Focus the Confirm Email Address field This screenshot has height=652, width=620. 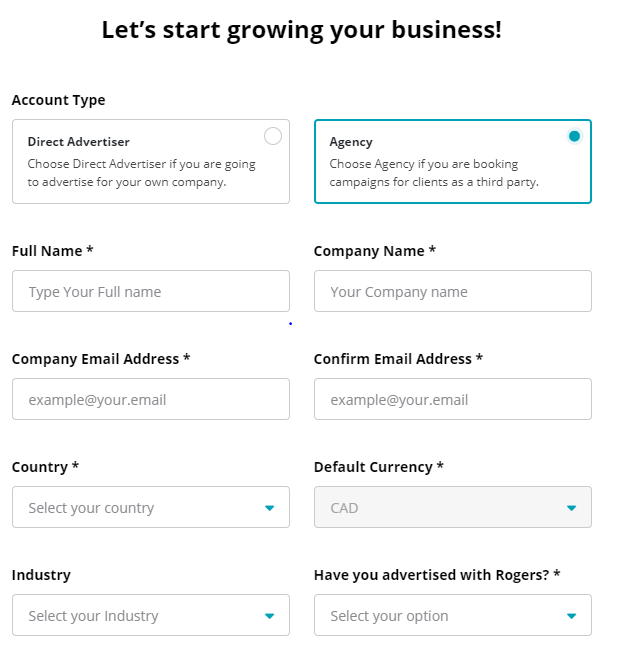(x=452, y=399)
